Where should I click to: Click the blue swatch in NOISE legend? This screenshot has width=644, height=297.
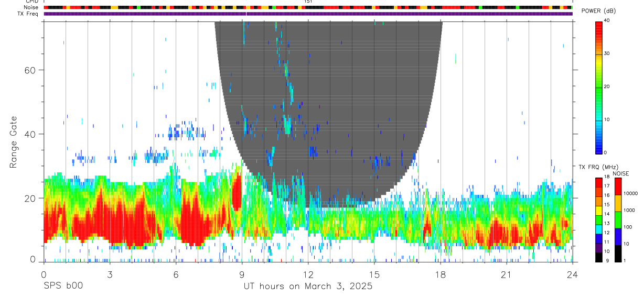click(618, 237)
